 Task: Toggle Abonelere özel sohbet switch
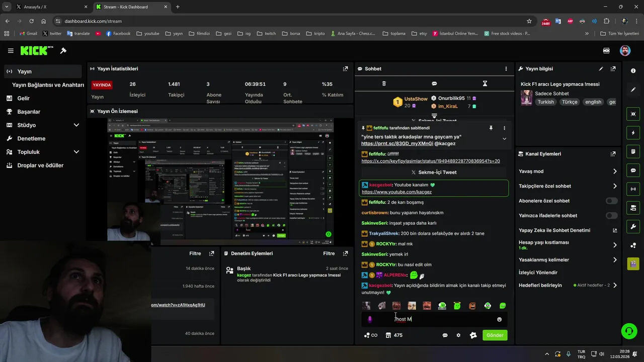[611, 201]
